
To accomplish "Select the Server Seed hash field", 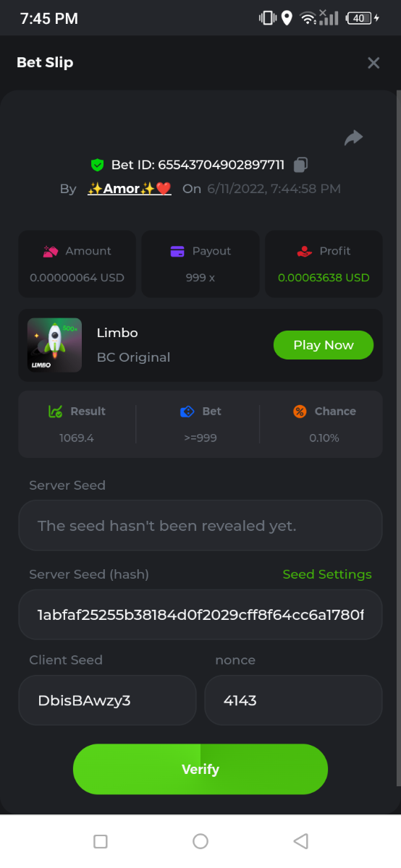I will coord(200,614).
